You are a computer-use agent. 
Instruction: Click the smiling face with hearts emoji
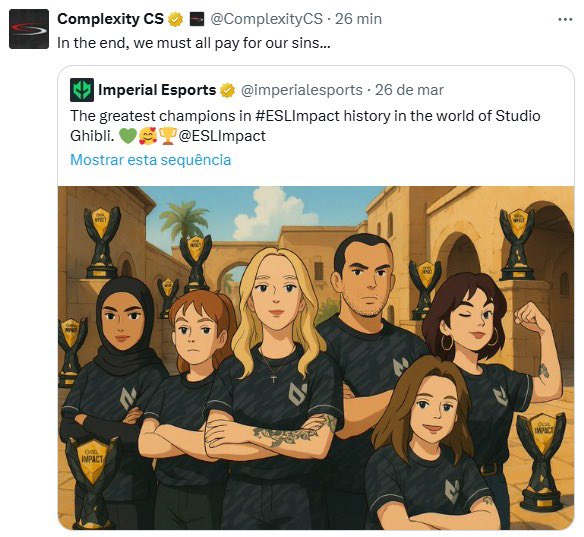coord(148,136)
